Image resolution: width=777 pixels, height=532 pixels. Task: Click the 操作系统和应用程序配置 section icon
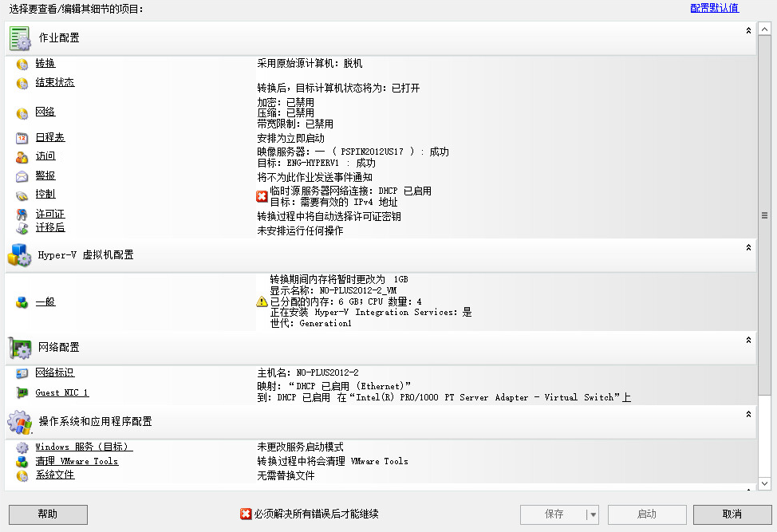(x=20, y=422)
